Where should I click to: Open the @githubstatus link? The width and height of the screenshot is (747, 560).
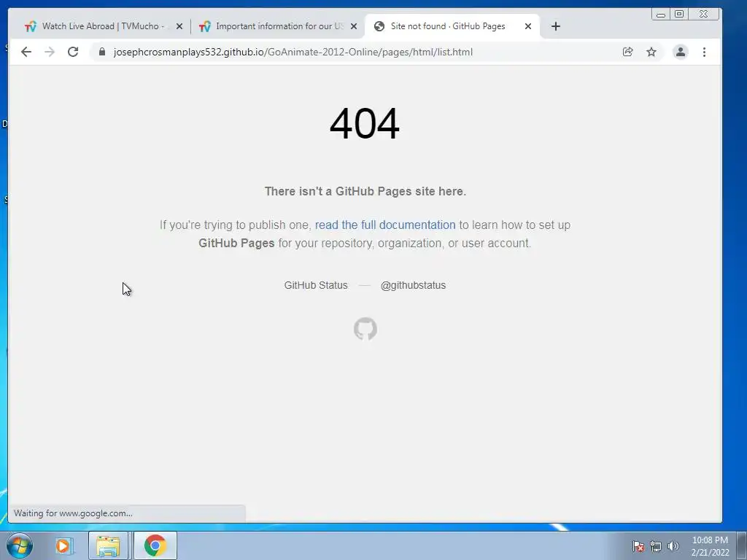[413, 285]
